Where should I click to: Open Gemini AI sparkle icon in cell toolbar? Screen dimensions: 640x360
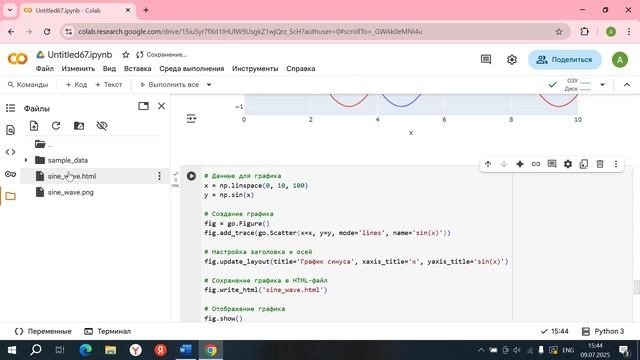tap(520, 164)
